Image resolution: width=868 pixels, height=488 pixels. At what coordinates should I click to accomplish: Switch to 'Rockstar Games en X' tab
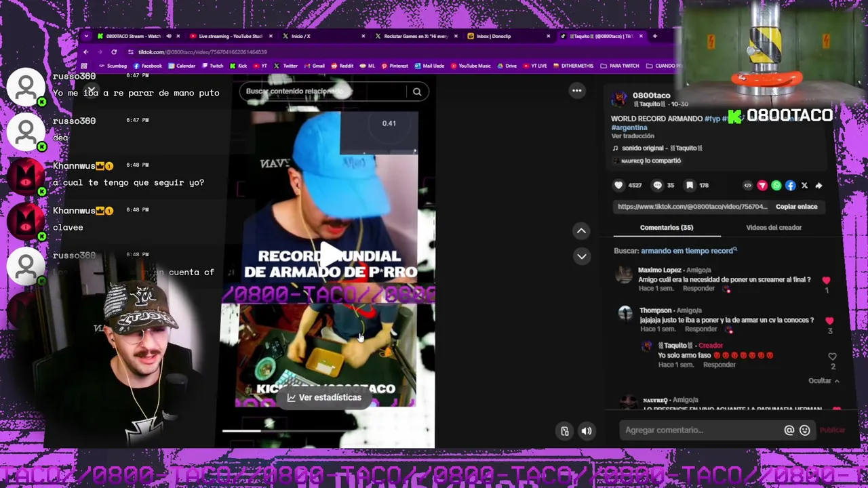tap(416, 36)
